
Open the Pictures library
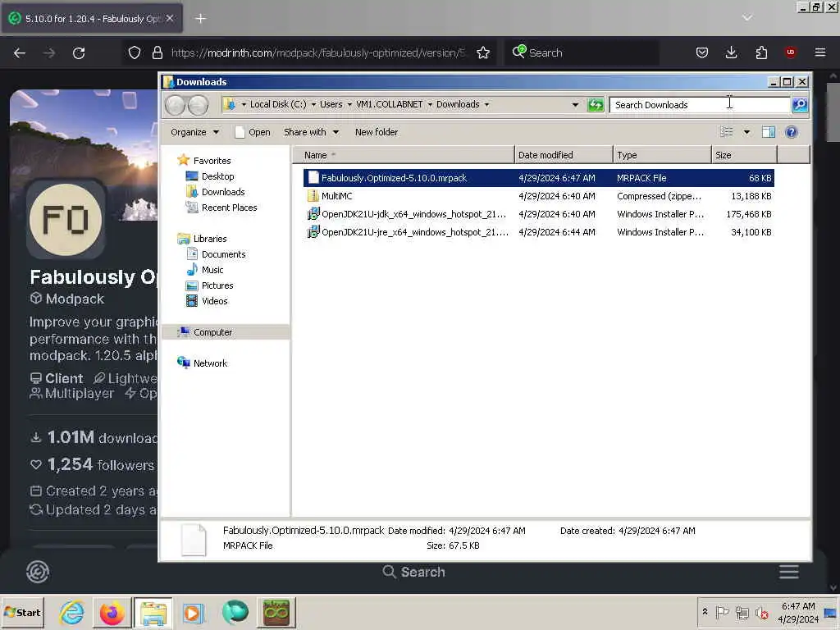click(x=217, y=285)
